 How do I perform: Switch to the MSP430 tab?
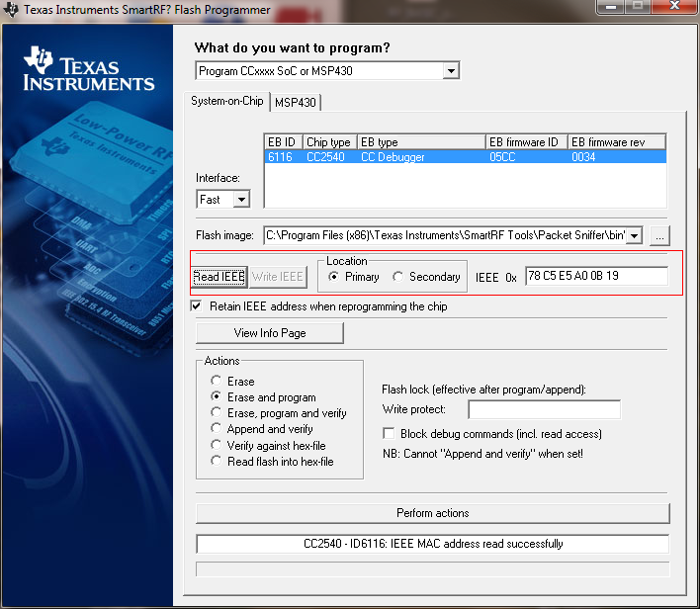point(296,103)
